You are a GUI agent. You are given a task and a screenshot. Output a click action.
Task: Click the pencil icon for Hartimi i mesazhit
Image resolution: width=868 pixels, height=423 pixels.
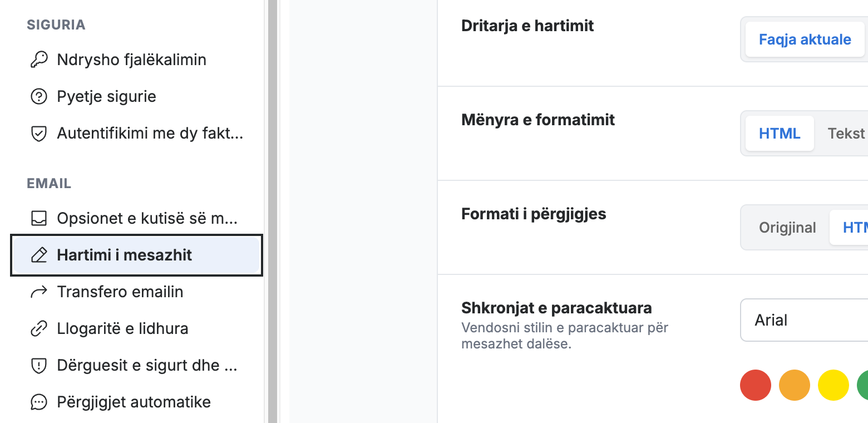(38, 255)
